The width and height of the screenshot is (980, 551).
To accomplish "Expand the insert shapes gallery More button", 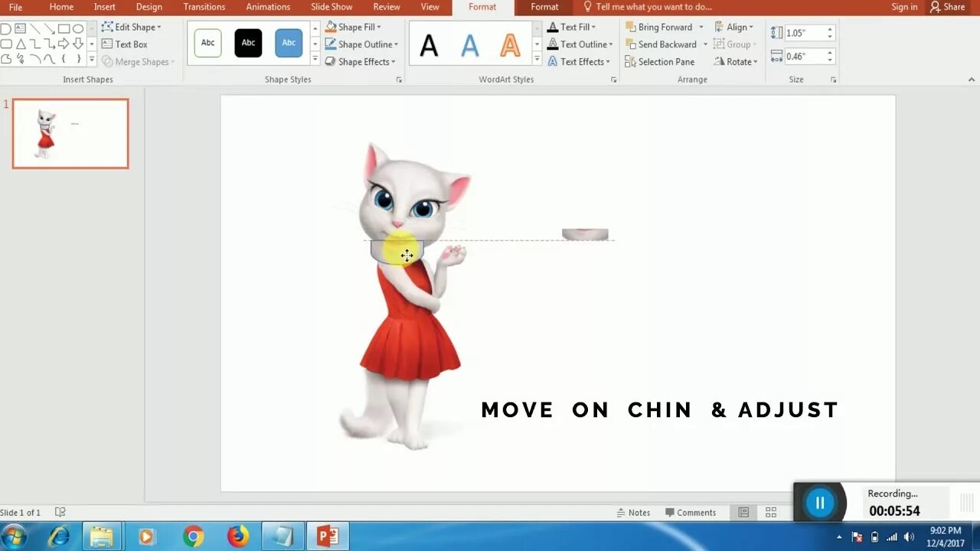I will (92, 59).
